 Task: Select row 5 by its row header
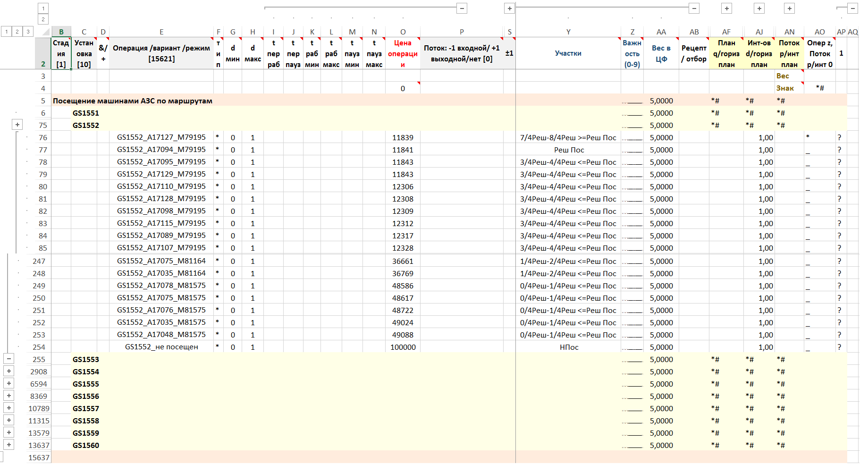coord(43,101)
